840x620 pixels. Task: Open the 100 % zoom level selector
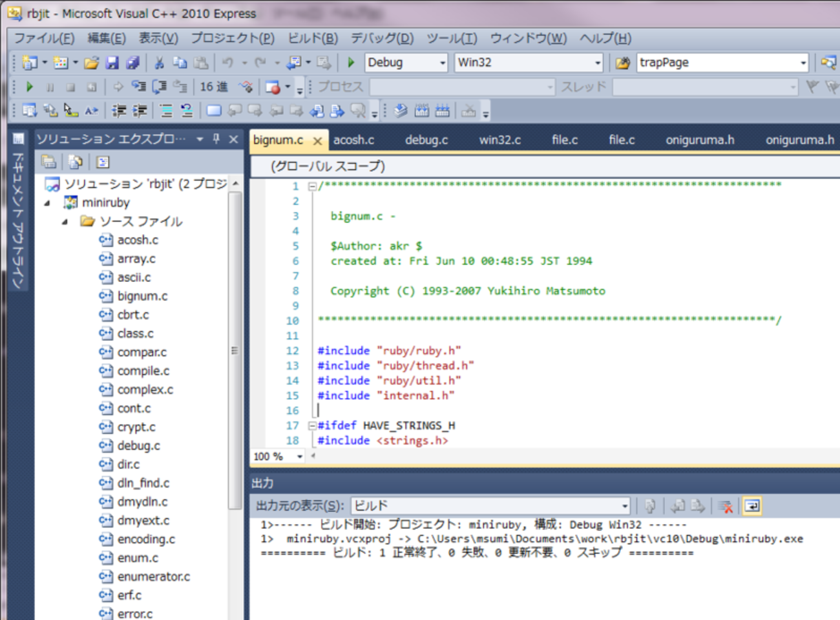tap(299, 456)
